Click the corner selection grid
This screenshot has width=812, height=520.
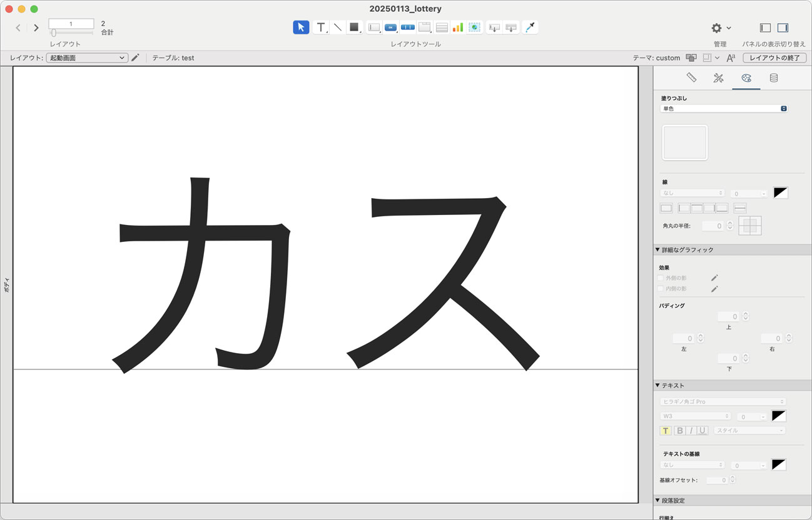pos(749,226)
